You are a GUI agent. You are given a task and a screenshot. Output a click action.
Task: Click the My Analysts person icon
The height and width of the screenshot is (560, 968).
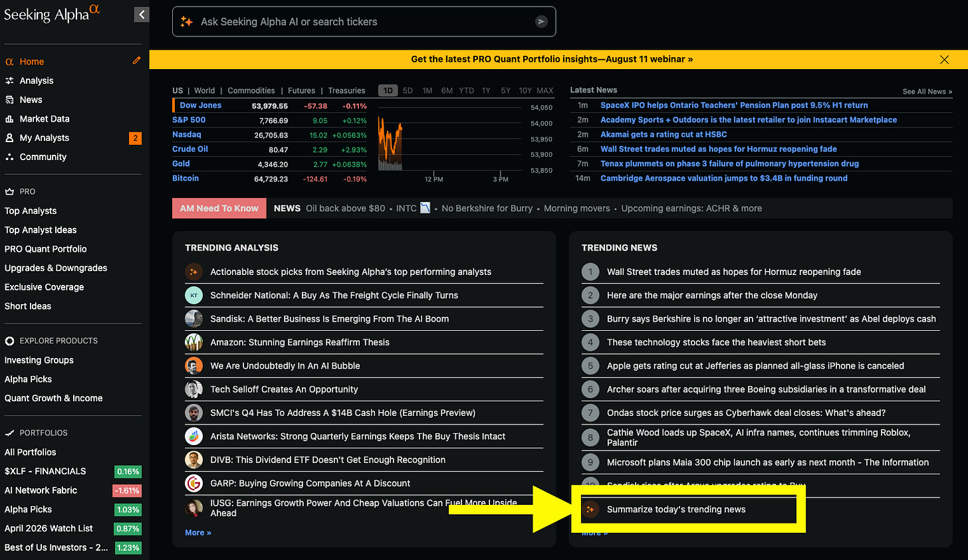click(9, 138)
